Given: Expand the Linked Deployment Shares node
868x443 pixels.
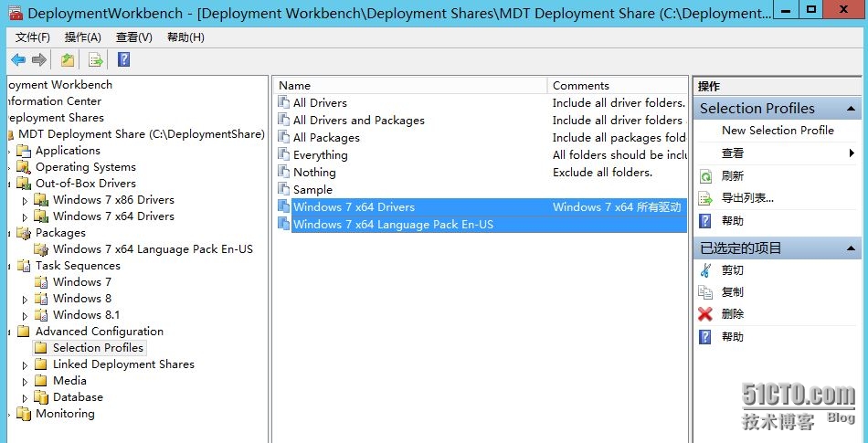Looking at the screenshot, I should coord(25,365).
